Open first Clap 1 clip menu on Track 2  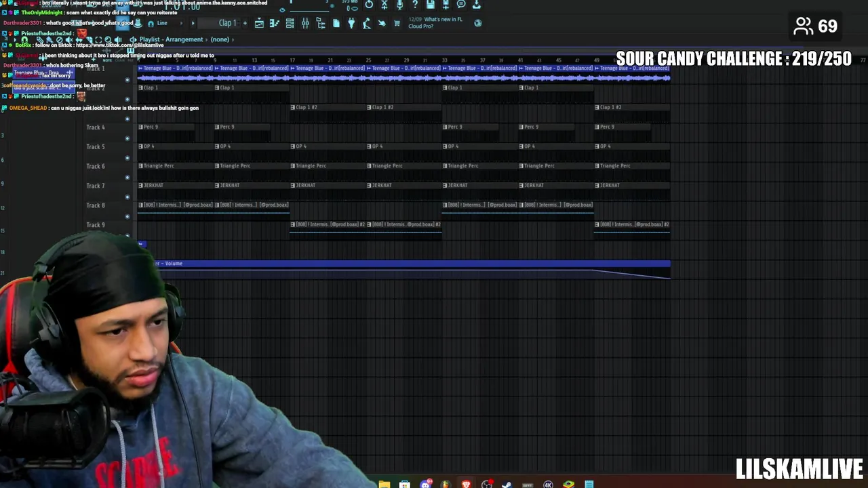pyautogui.click(x=140, y=87)
